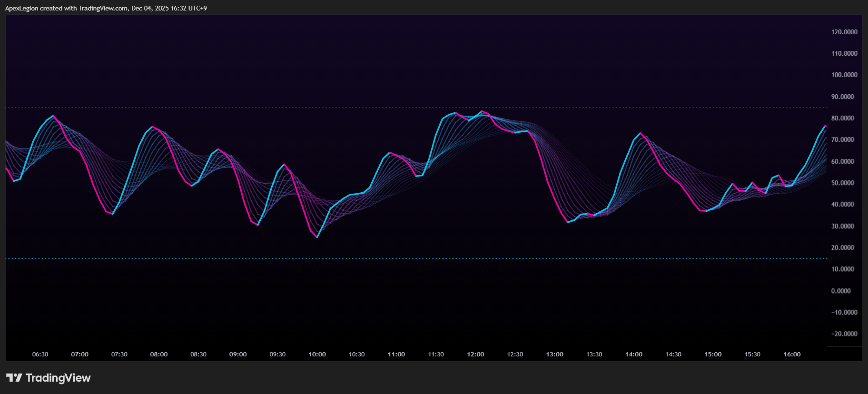
Task: Select the 15:00 time axis label
Action: [x=713, y=354]
